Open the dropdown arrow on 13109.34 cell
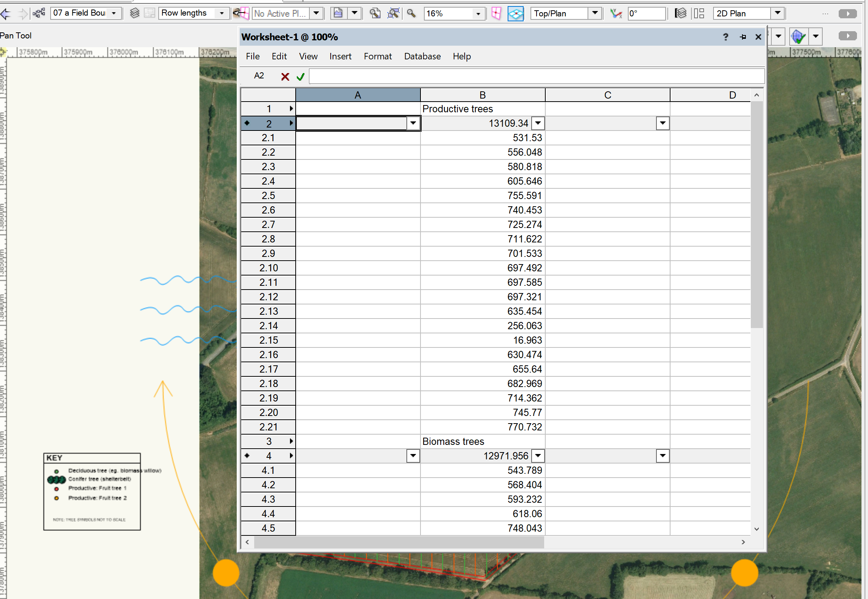 pyautogui.click(x=538, y=123)
